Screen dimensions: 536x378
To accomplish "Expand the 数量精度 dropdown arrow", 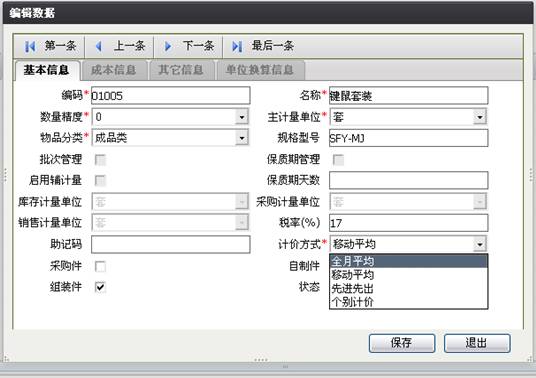I will 242,117.
